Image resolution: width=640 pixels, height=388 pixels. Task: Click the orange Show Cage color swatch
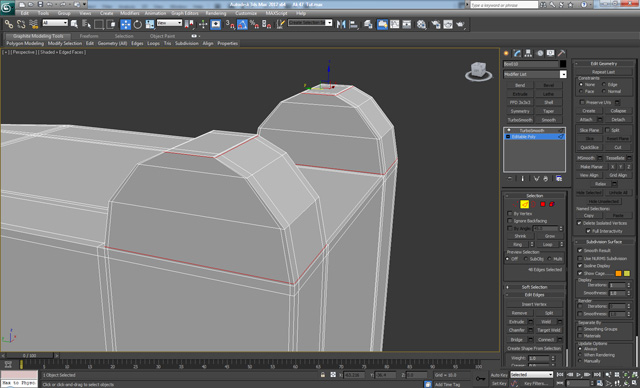tap(618, 273)
